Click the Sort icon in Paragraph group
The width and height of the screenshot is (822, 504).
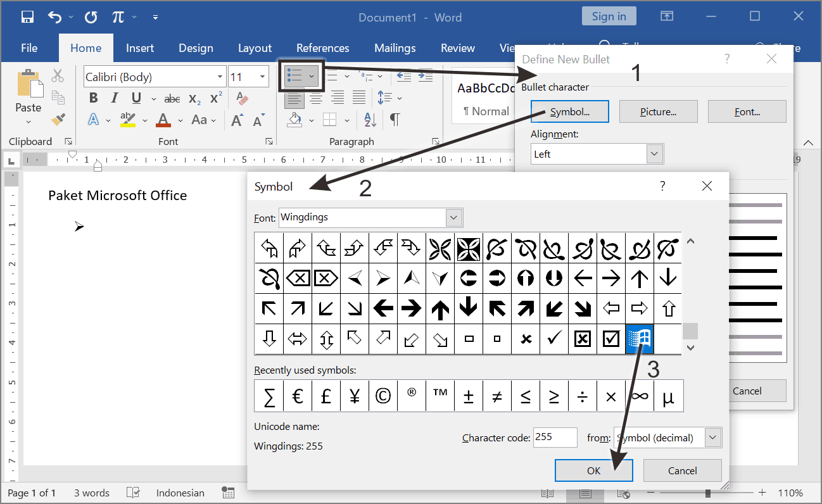point(370,119)
